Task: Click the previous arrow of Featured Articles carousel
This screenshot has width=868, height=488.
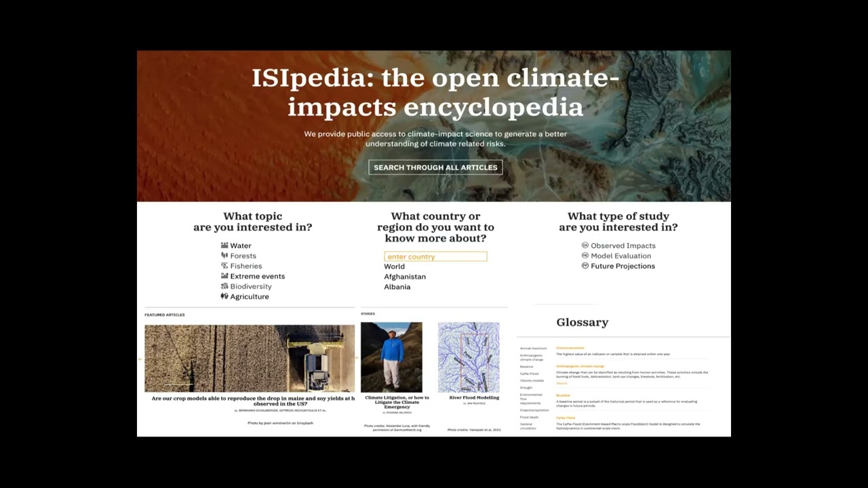Action: [x=141, y=359]
